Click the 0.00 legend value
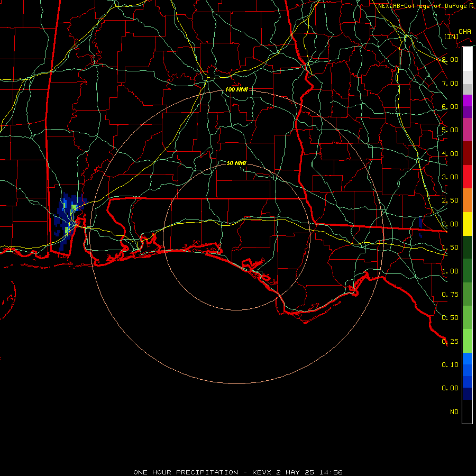This screenshot has height=476, width=476. (450, 388)
